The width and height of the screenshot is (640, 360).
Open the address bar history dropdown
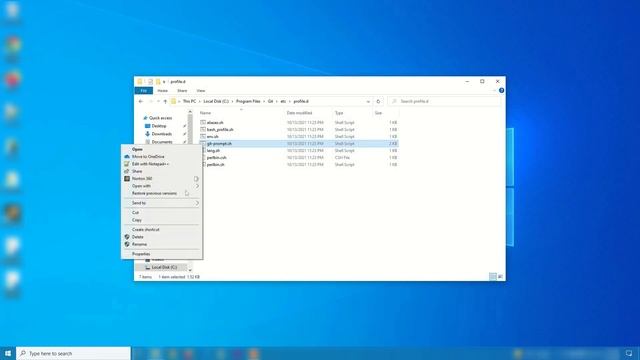tap(368, 101)
